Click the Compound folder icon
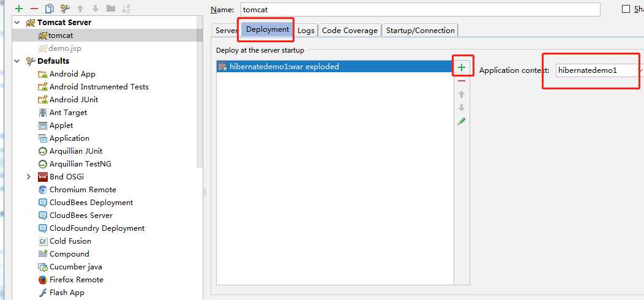Image resolution: width=644 pixels, height=300 pixels. pyautogui.click(x=43, y=254)
